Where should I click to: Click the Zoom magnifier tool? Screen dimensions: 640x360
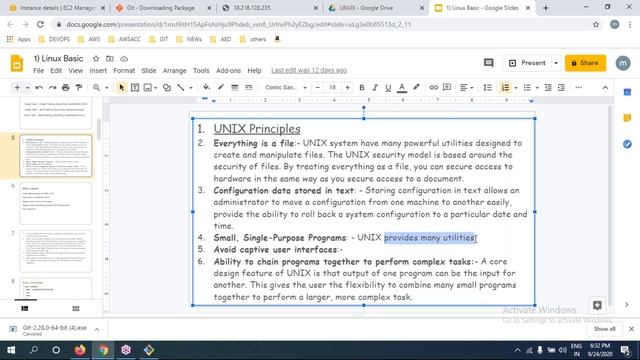(x=96, y=88)
